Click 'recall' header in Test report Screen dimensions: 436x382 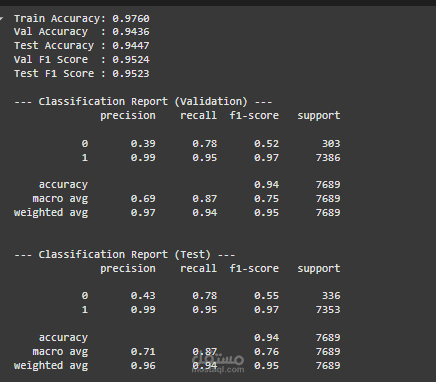tap(199, 268)
